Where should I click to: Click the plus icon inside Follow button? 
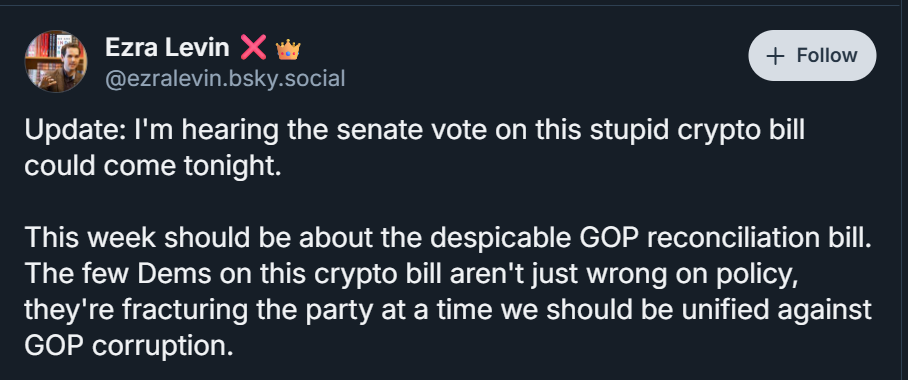[775, 56]
